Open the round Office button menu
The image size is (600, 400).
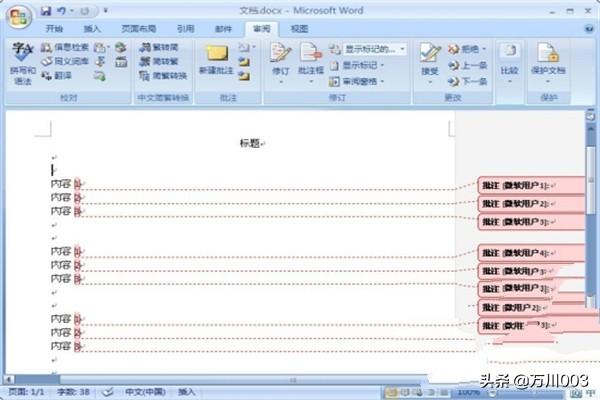pyautogui.click(x=19, y=17)
